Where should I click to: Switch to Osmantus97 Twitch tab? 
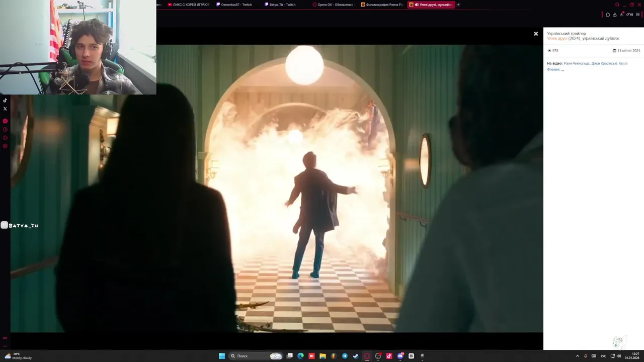tap(234, 5)
